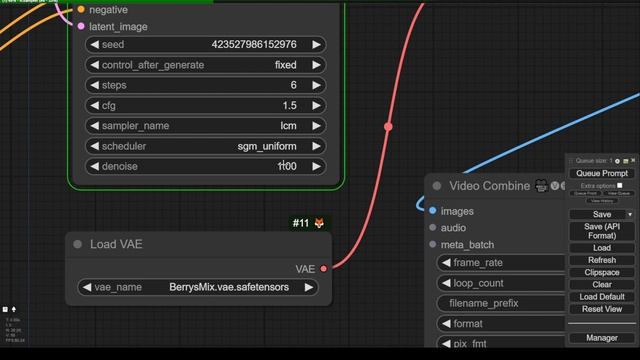Click the blue images input socket
Screen dimensions: 640x360
(433, 211)
